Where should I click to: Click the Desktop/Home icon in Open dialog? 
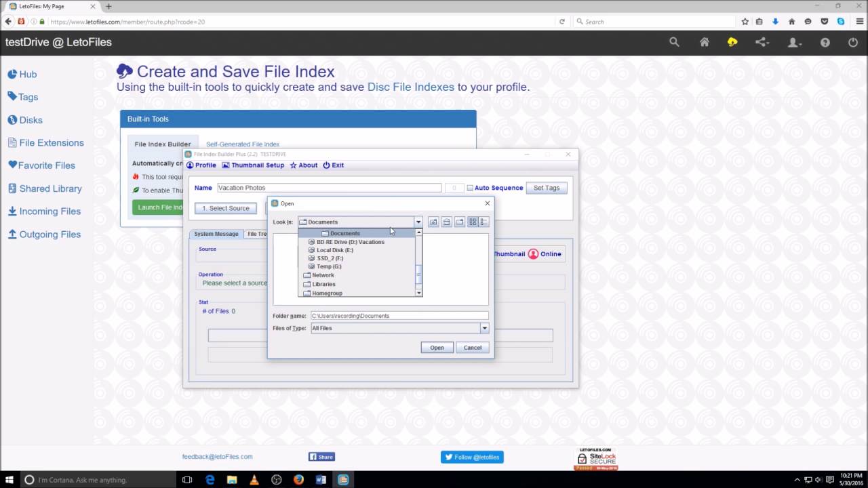pos(447,222)
